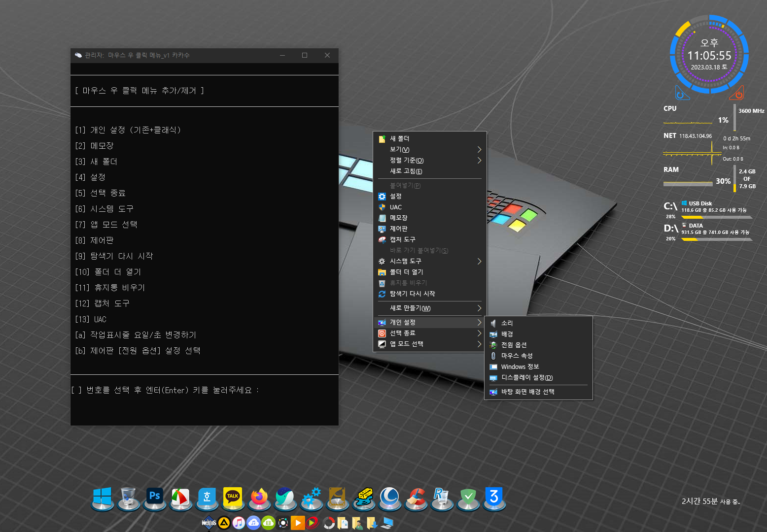Select 제어판 in the context menu
The height and width of the screenshot is (532, 767).
point(429,229)
